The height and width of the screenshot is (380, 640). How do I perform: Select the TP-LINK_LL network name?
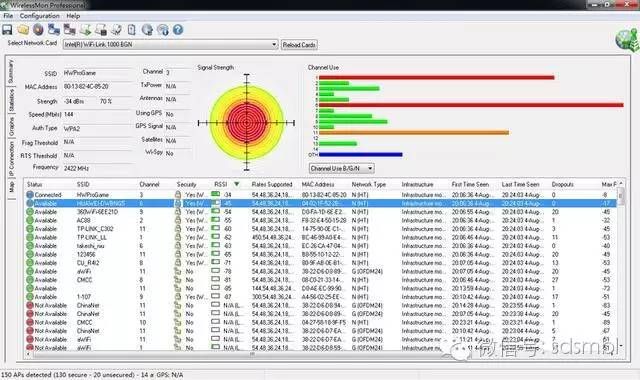click(92, 238)
